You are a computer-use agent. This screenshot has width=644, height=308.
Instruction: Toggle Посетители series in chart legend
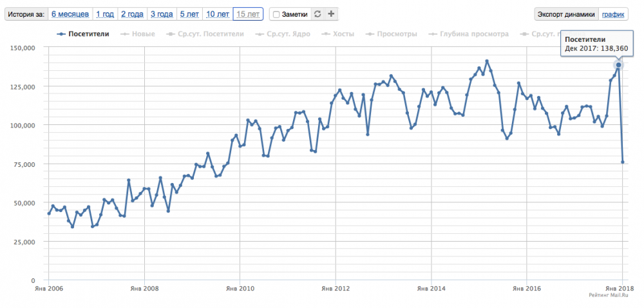83,34
